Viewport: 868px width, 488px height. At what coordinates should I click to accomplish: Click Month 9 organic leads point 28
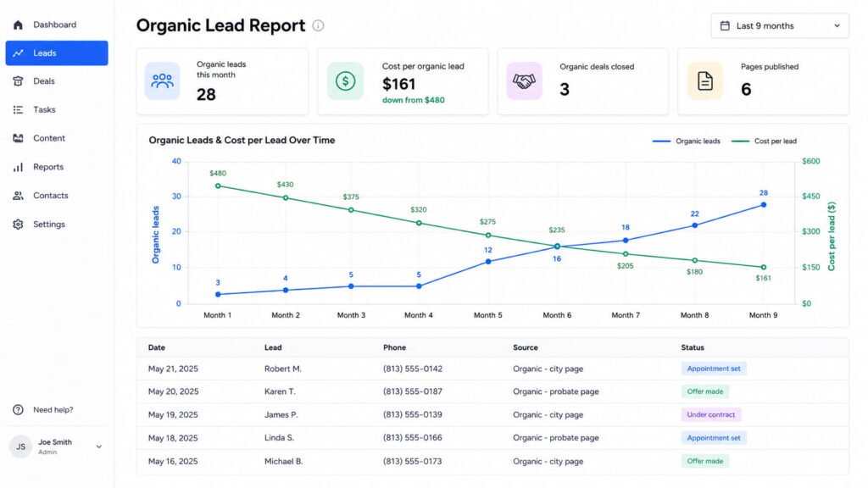[764, 205]
